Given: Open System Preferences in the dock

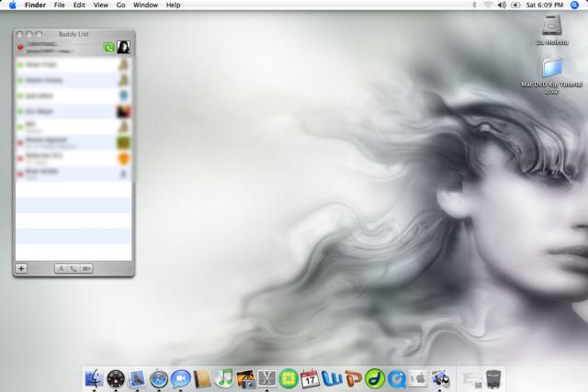Looking at the screenshot, I should point(418,378).
